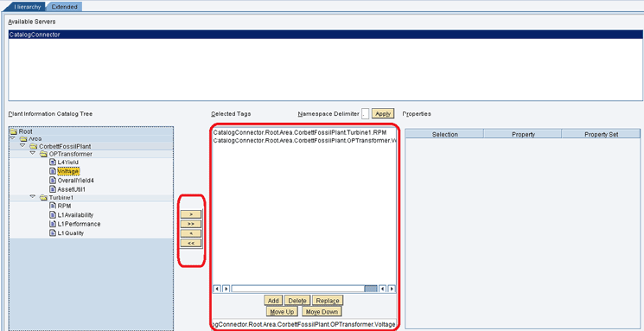Click the L1Quality tag document icon

point(52,232)
